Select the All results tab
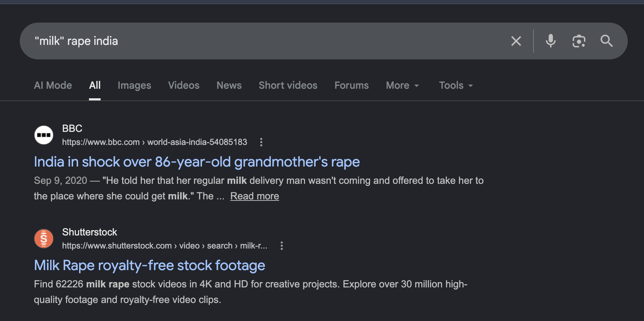 [95, 85]
